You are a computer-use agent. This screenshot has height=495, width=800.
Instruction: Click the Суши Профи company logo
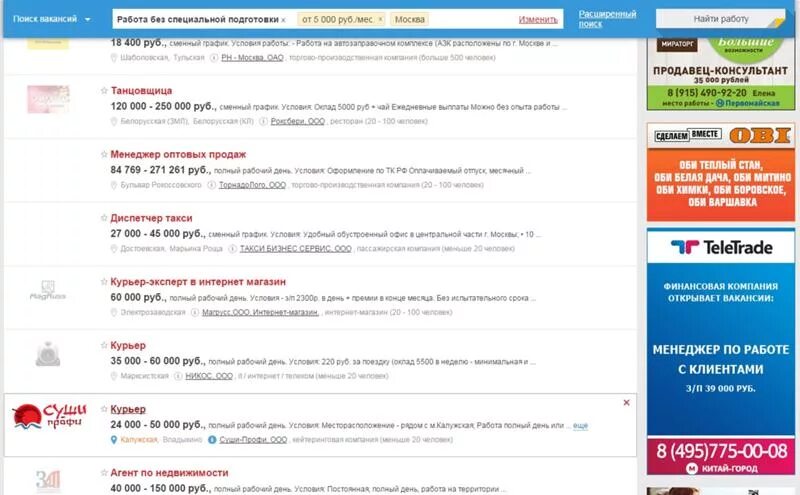coord(49,416)
